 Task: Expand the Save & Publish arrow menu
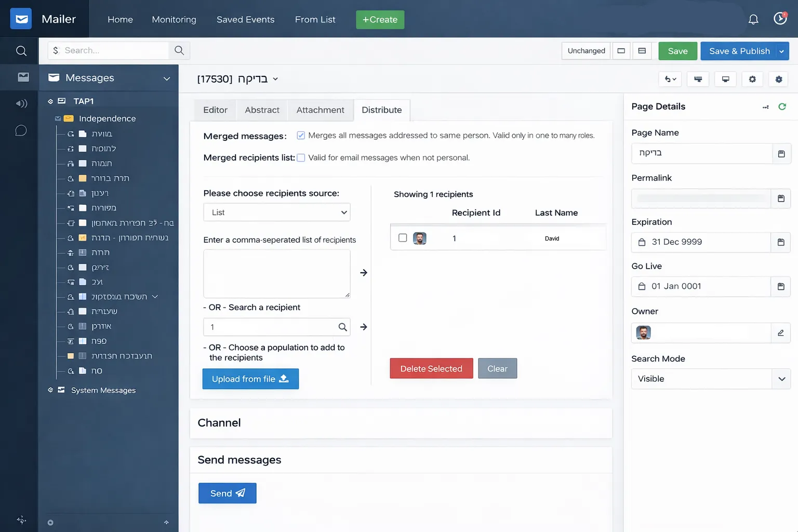(x=782, y=51)
